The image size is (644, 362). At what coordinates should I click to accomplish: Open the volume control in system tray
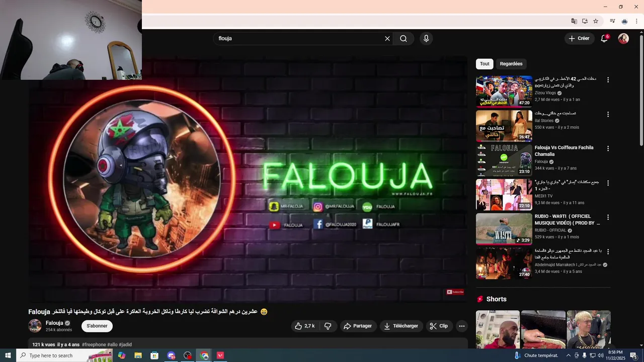pyautogui.click(x=600, y=355)
